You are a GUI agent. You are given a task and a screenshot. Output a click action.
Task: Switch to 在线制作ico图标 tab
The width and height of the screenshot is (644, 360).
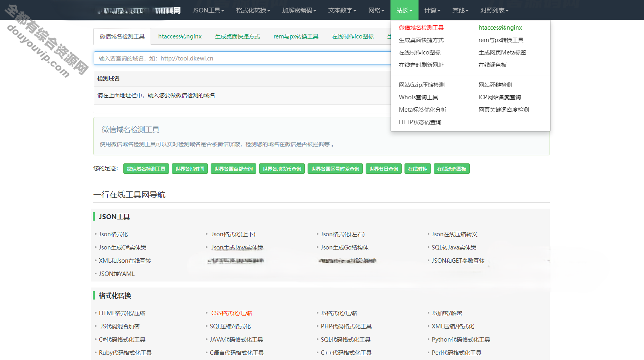(353, 36)
